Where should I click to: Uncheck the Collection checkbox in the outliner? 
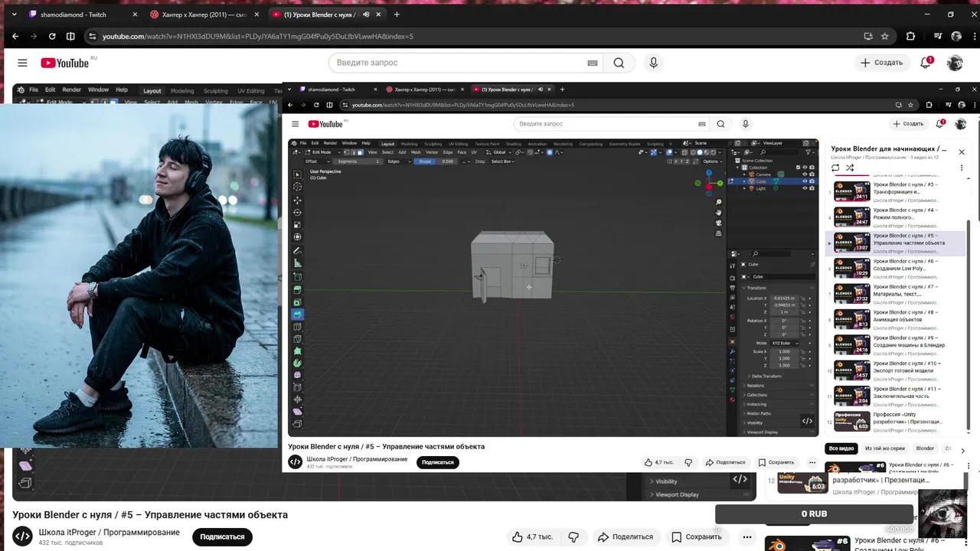(x=798, y=167)
